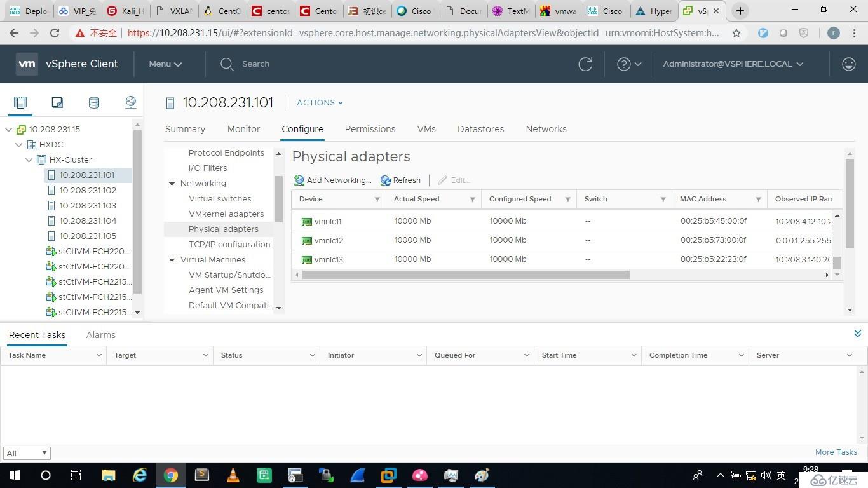Viewport: 868px width, 488px height.
Task: Filter the Switch column
Action: point(663,200)
